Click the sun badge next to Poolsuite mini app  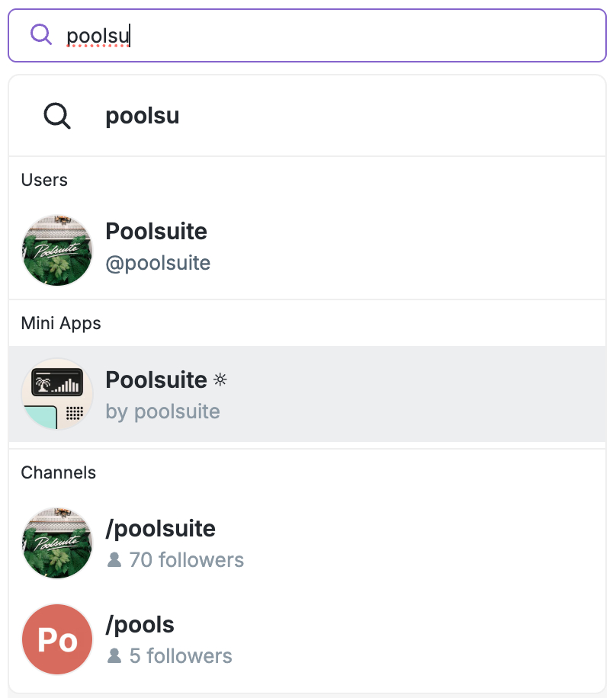tap(220, 379)
